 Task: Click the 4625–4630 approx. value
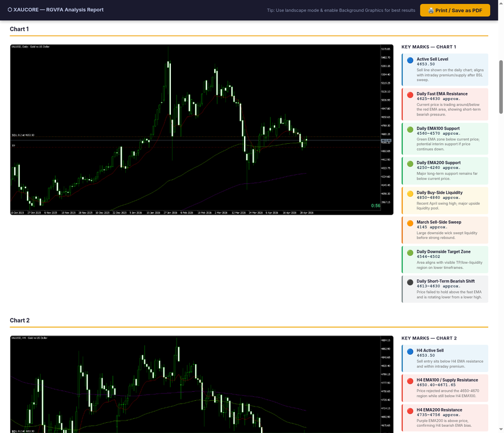(x=439, y=99)
